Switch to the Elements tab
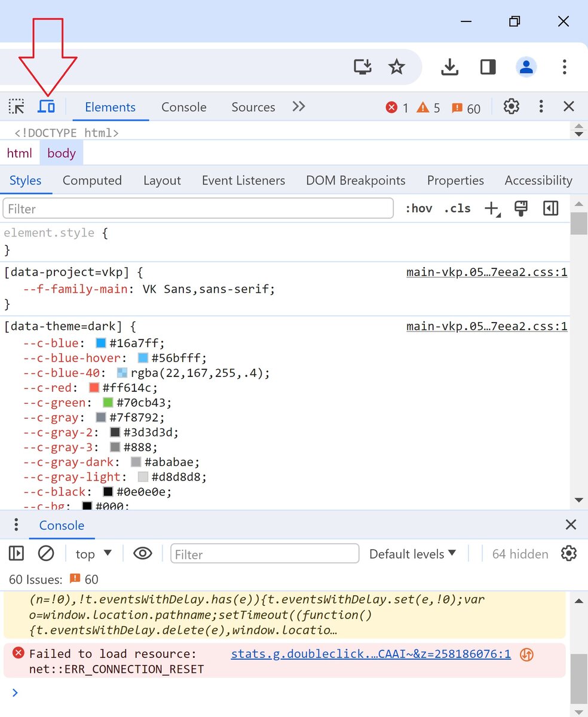This screenshot has height=717, width=588. tap(111, 107)
